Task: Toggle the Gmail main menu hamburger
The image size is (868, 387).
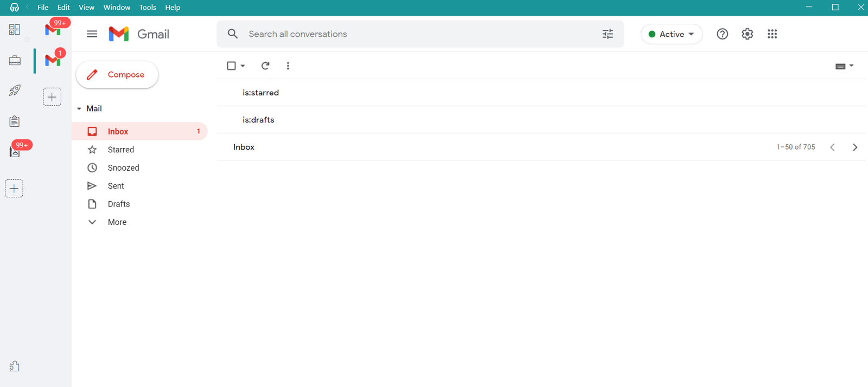Action: click(x=92, y=34)
